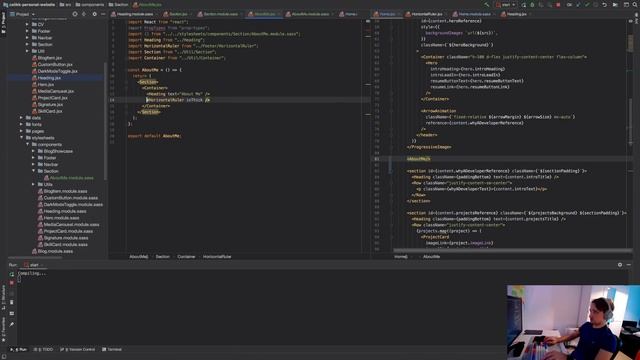The image size is (640, 360).
Task: Click the Stop process red square icon
Action: point(558,4)
